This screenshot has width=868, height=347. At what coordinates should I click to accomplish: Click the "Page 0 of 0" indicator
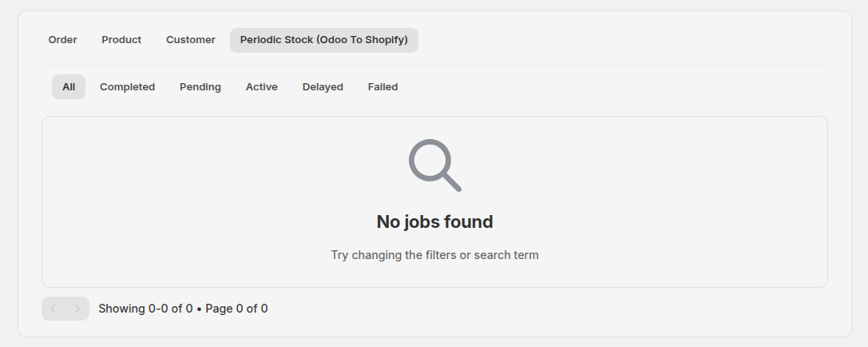pos(236,309)
